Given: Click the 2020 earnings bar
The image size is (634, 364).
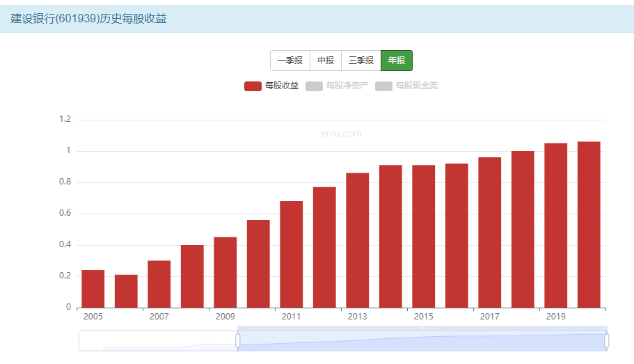Looking at the screenshot, I should coord(589,225).
